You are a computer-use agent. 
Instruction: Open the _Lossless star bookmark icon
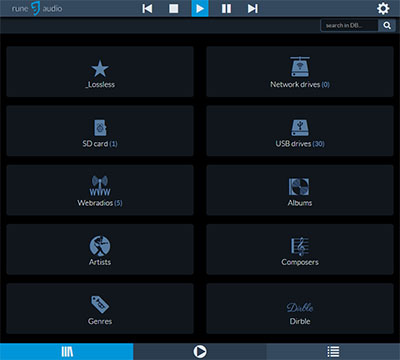pos(100,68)
